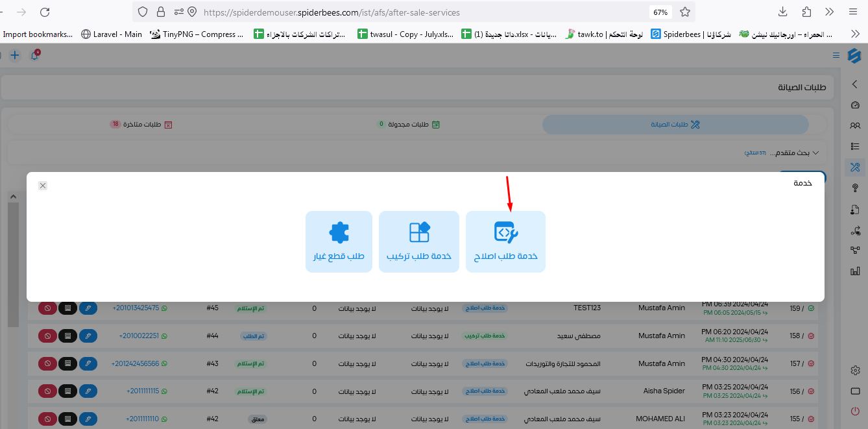Show more bookmarks with the chevron
This screenshot has height=429, width=868.
(x=855, y=34)
